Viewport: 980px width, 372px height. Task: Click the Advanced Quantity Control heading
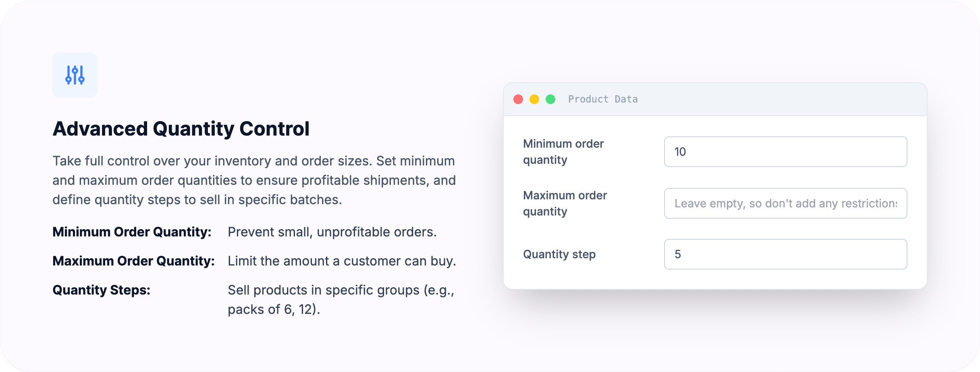pos(181,129)
